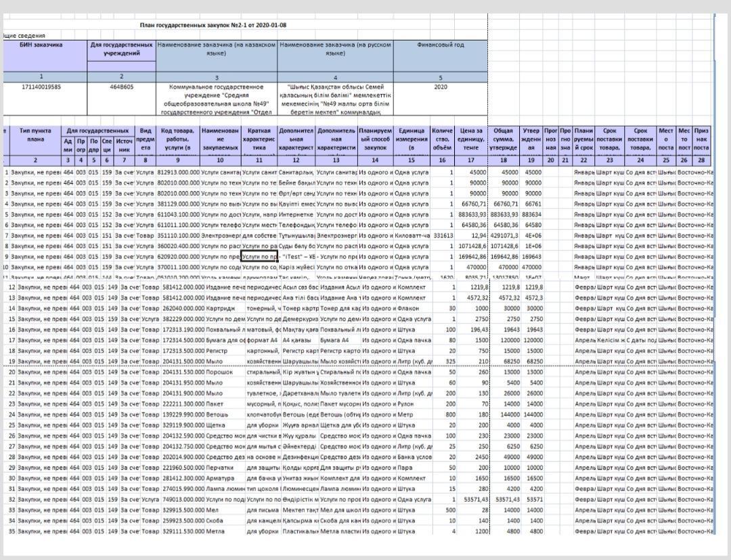Select the 'Вид предмета' column header
Viewport: 731px width, 560px height.
click(x=146, y=139)
